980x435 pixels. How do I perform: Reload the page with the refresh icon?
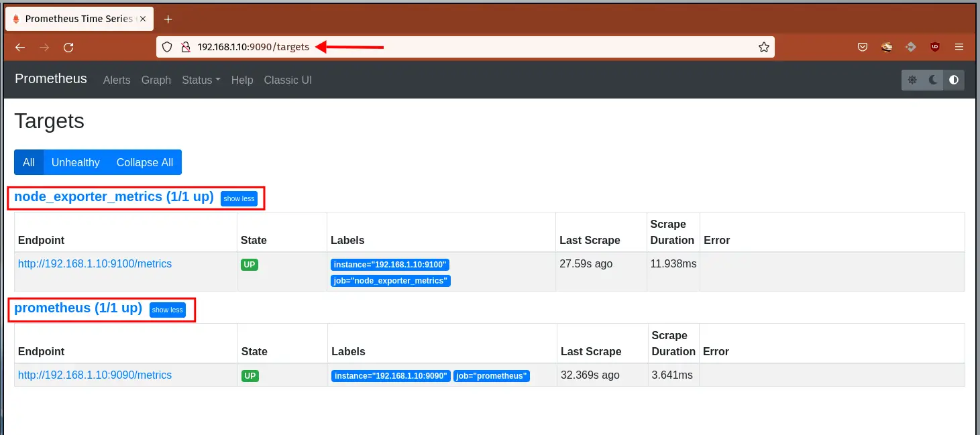(x=68, y=47)
